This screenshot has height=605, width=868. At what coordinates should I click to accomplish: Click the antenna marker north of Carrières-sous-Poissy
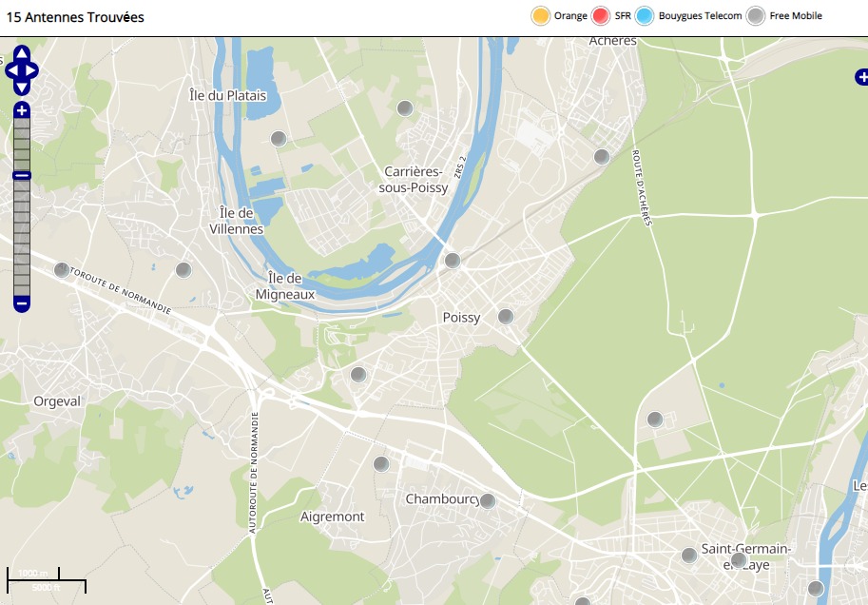405,108
